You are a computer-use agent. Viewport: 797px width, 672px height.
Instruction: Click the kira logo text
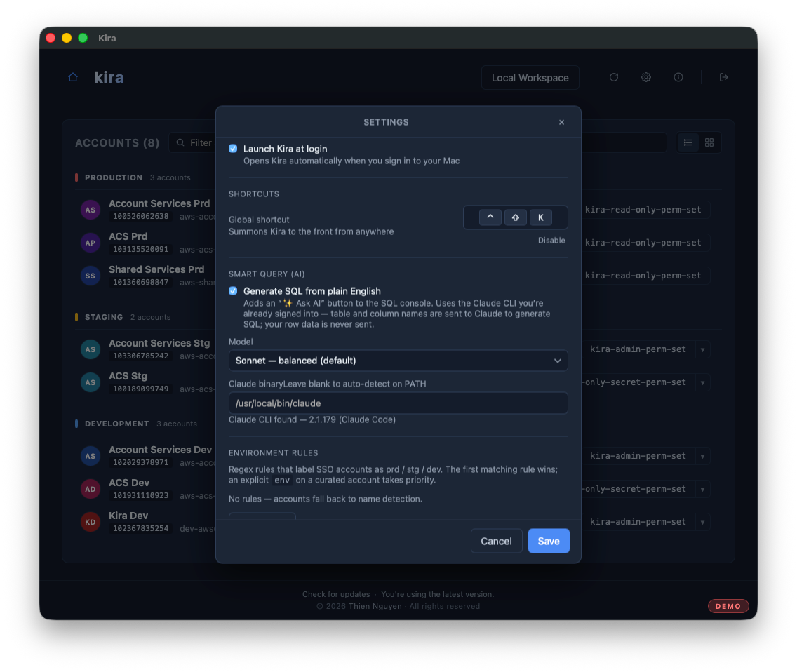(x=109, y=77)
